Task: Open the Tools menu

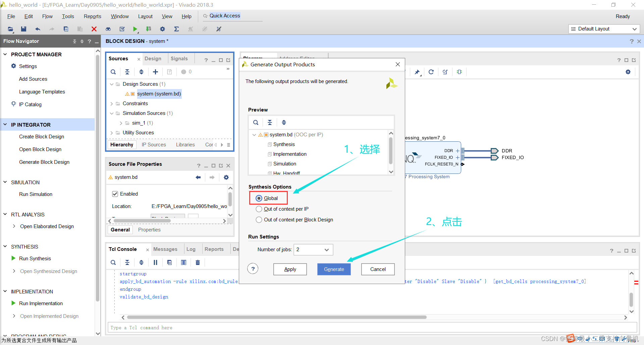Action: [x=68, y=16]
